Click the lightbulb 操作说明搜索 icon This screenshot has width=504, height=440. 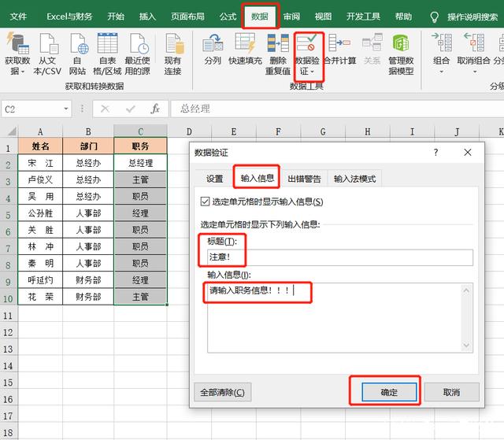coord(434,17)
